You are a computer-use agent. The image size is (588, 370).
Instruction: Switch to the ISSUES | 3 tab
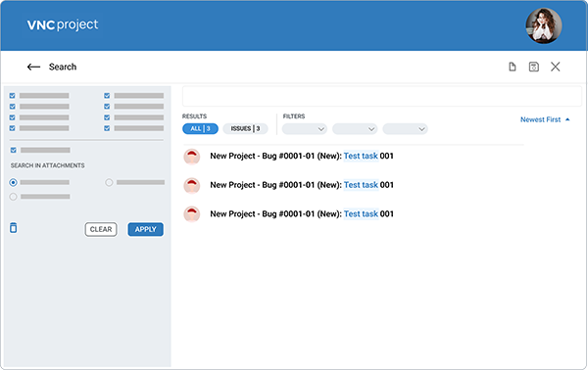[245, 129]
